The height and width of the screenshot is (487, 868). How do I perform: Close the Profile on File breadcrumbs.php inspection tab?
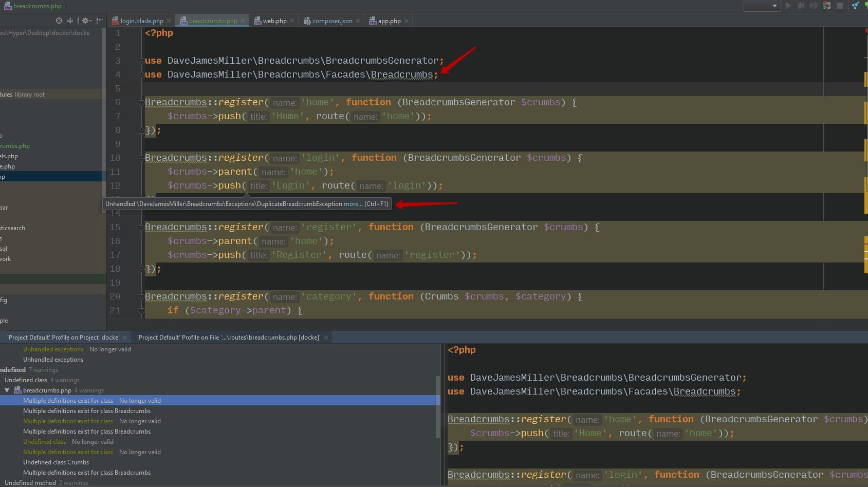click(326, 338)
